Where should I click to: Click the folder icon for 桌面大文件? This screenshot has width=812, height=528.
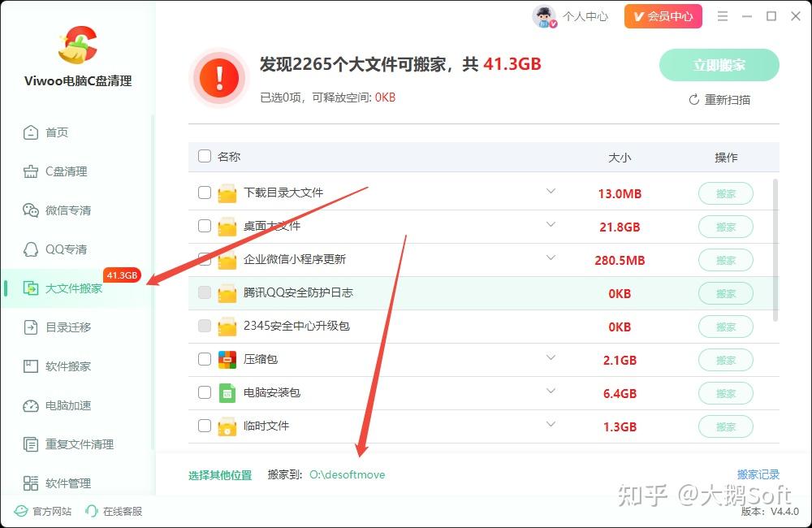pos(227,227)
